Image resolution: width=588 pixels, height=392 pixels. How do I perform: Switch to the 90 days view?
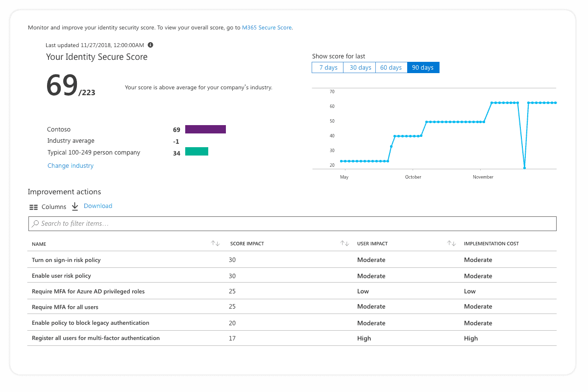[x=423, y=67]
